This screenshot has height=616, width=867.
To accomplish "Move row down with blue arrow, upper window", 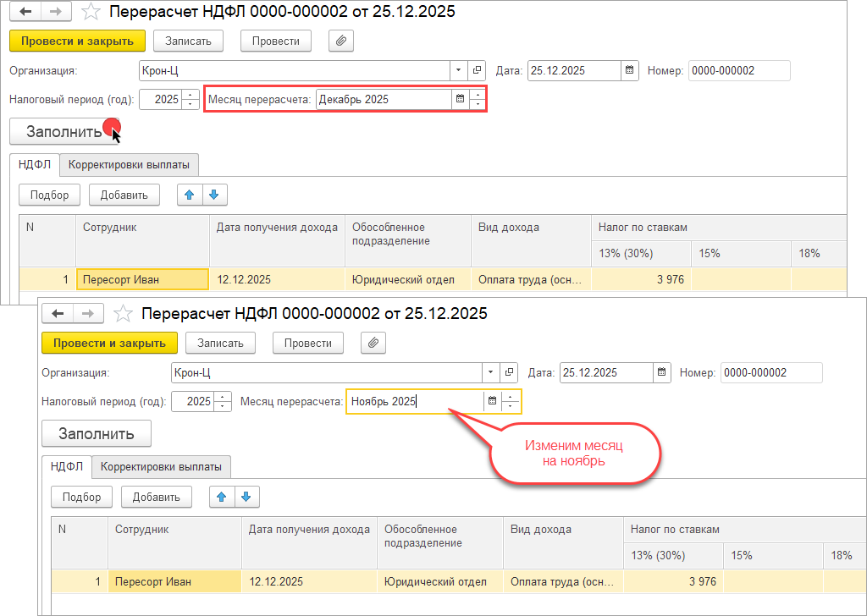I will (x=213, y=195).
